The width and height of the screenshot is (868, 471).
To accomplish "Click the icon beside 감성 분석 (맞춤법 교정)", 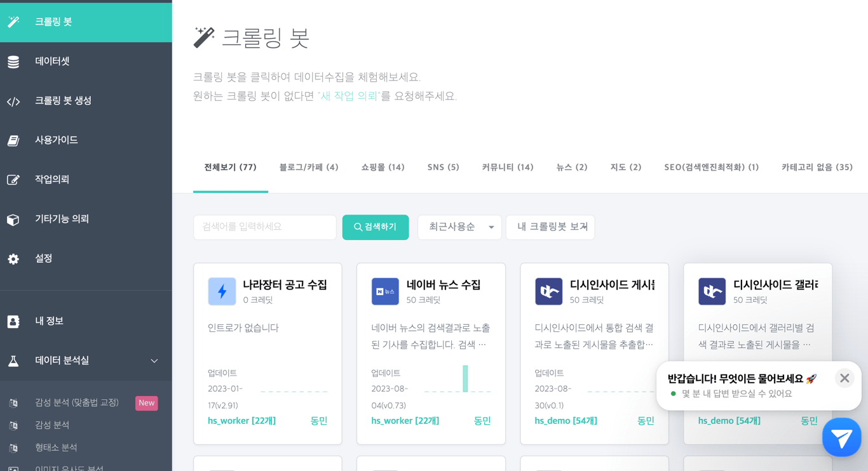I will tap(13, 403).
